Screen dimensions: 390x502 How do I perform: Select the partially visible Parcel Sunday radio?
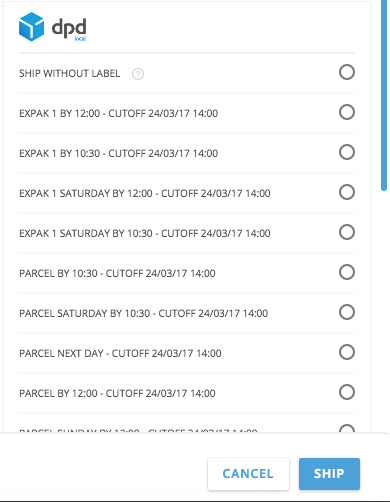click(x=347, y=428)
